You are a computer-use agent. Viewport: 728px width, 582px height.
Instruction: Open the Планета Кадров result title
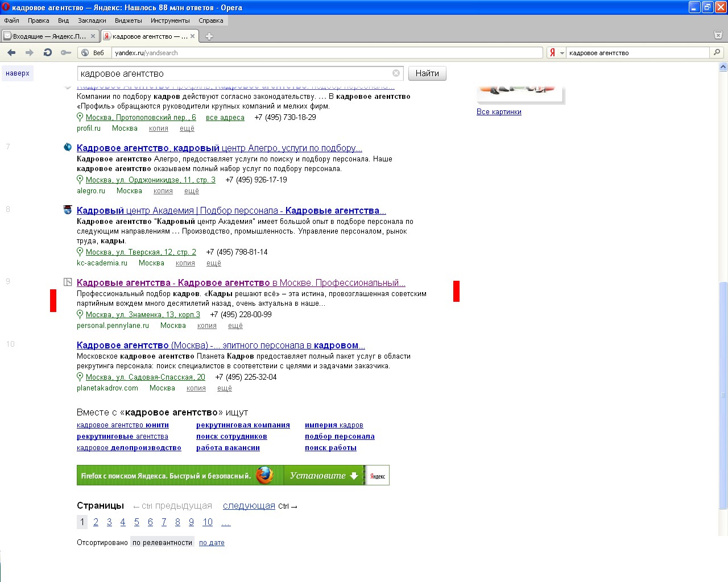221,345
